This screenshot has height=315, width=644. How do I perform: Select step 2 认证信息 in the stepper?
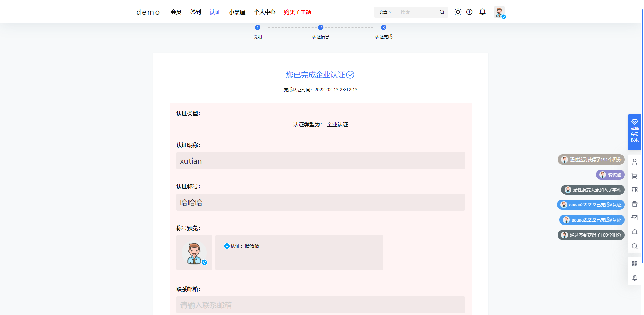point(321,27)
